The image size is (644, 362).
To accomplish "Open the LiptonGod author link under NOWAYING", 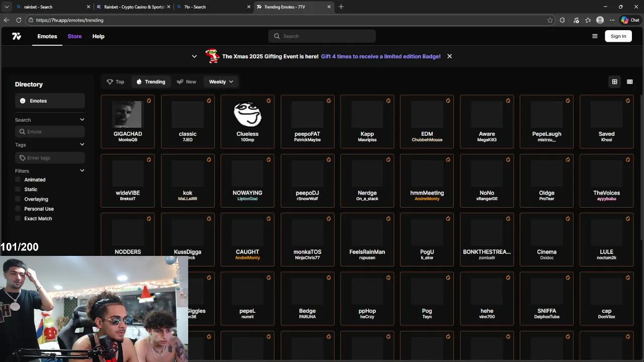I will (x=248, y=199).
